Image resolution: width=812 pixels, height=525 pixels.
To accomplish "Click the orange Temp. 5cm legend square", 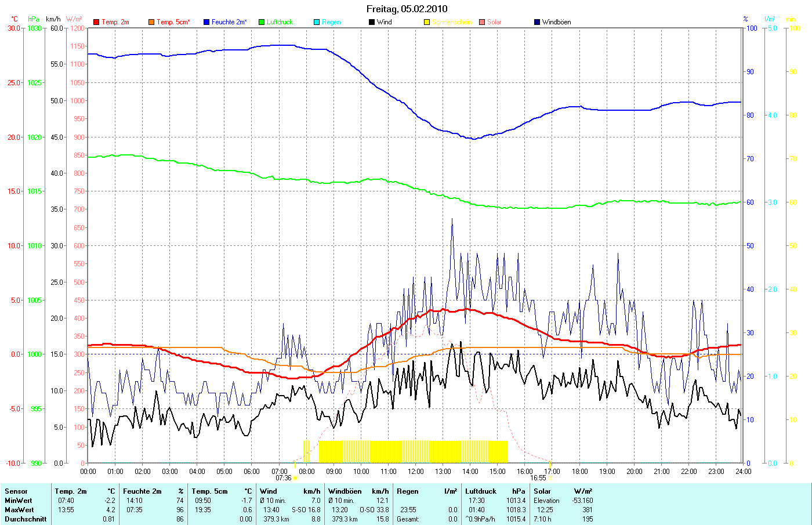I will [151, 22].
